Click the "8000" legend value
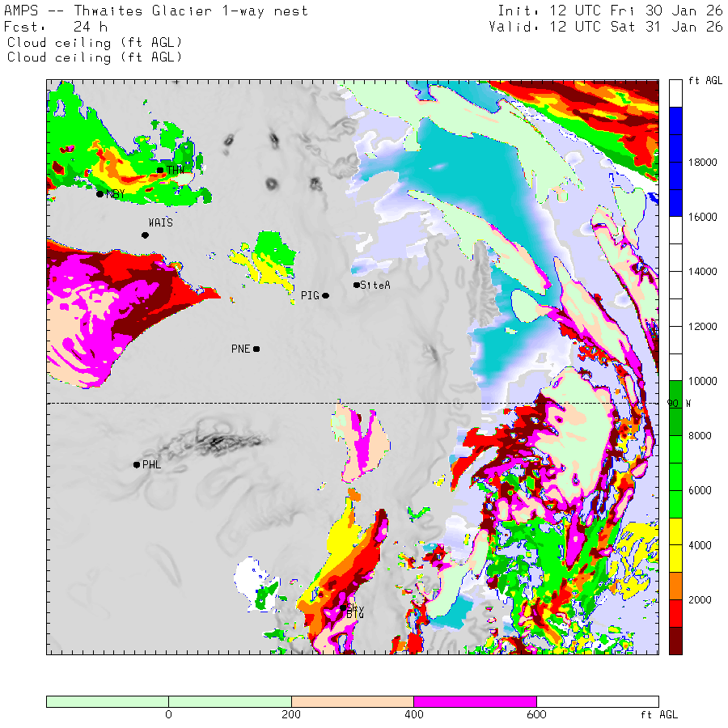Viewport: 728px width, 728px height. coord(700,436)
